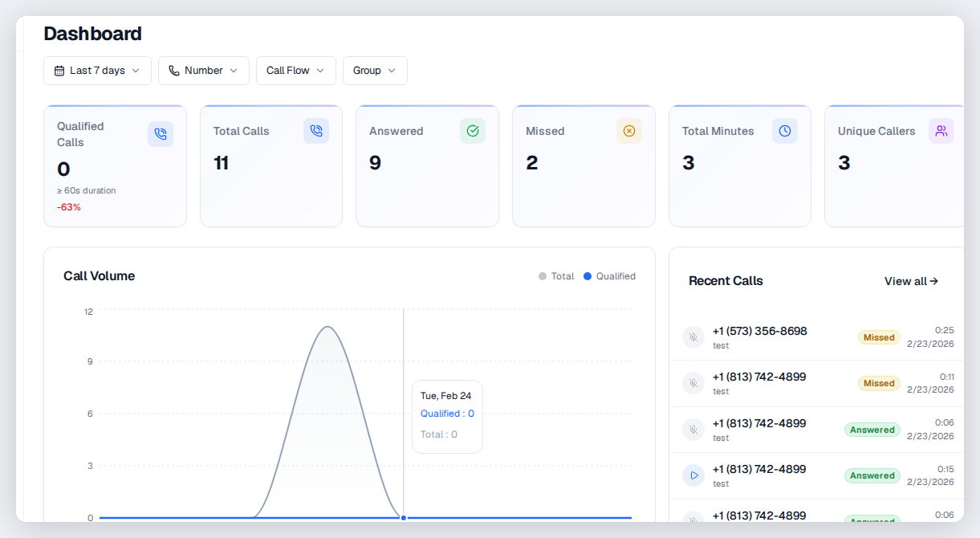Click the phone icon on Qualified Calls card
980x538 pixels.
coord(161,134)
